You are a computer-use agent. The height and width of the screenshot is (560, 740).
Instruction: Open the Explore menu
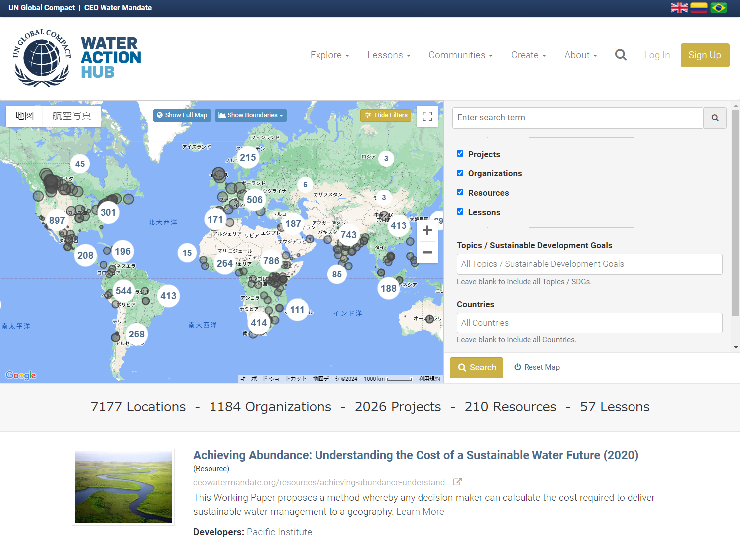329,55
